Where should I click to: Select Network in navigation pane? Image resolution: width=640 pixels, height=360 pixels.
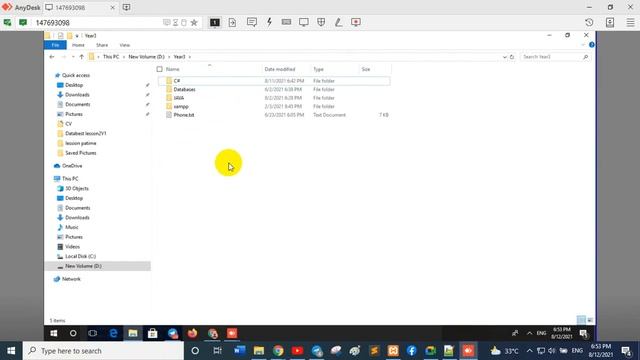point(71,279)
